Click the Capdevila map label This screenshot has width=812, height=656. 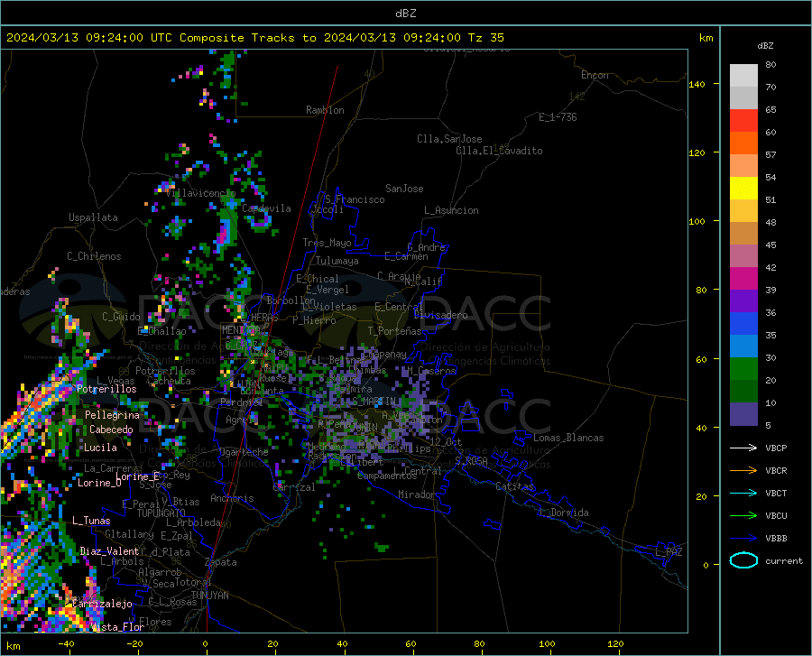266,208
